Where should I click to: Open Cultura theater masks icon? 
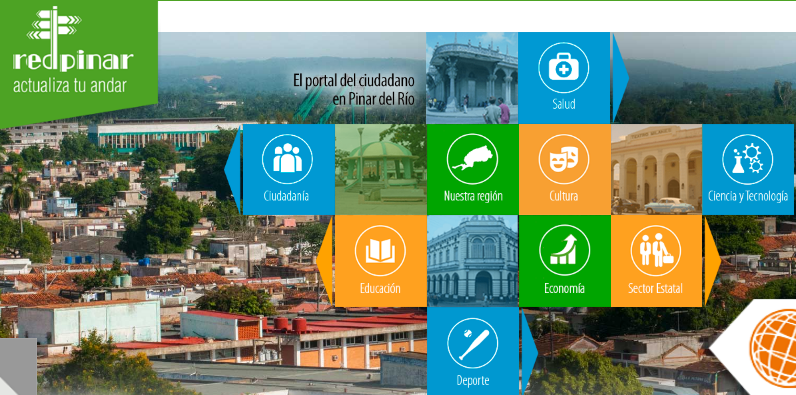coord(563,159)
